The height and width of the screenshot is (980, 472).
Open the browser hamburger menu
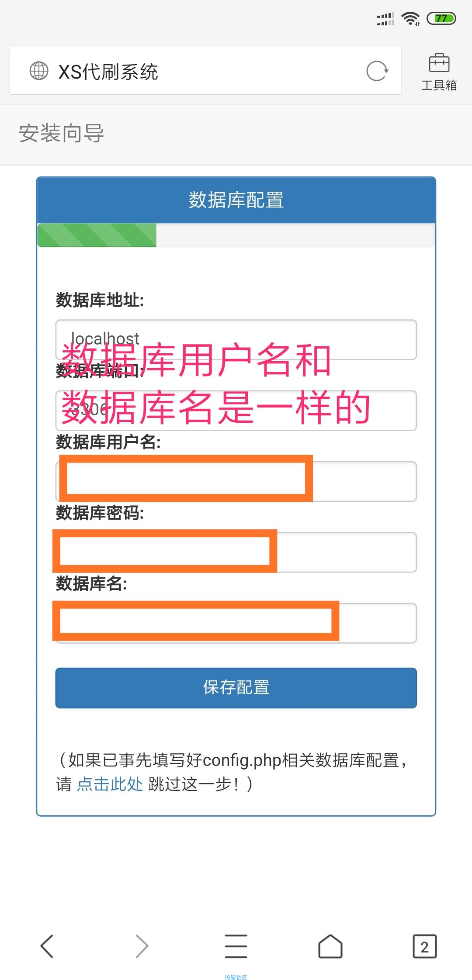coord(236,946)
